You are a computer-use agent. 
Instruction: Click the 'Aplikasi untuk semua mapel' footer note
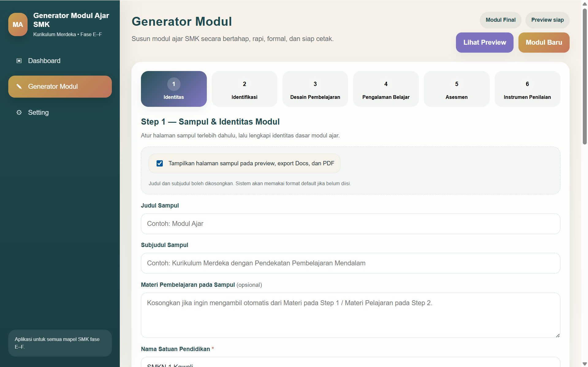[x=60, y=343]
